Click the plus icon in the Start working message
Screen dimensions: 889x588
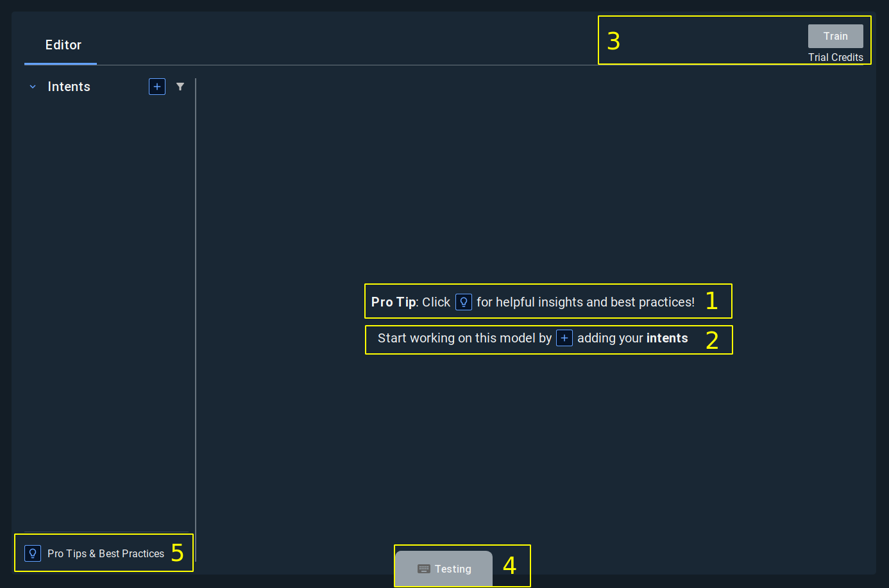click(564, 338)
